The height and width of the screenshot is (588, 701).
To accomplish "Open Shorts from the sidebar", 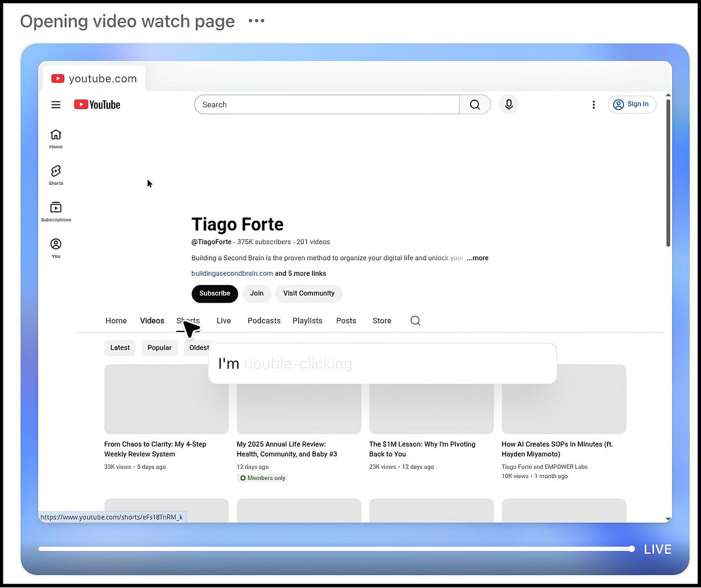I will (56, 175).
